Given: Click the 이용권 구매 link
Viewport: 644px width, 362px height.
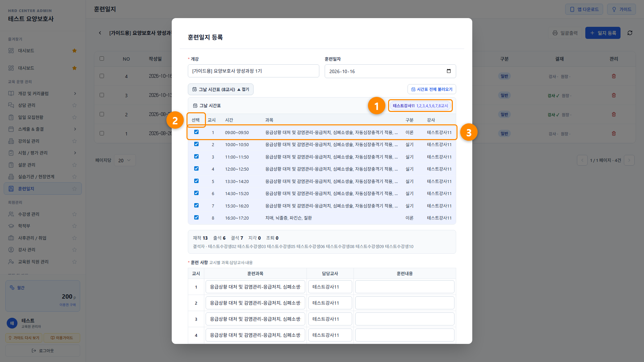Looking at the screenshot, I should (x=68, y=305).
